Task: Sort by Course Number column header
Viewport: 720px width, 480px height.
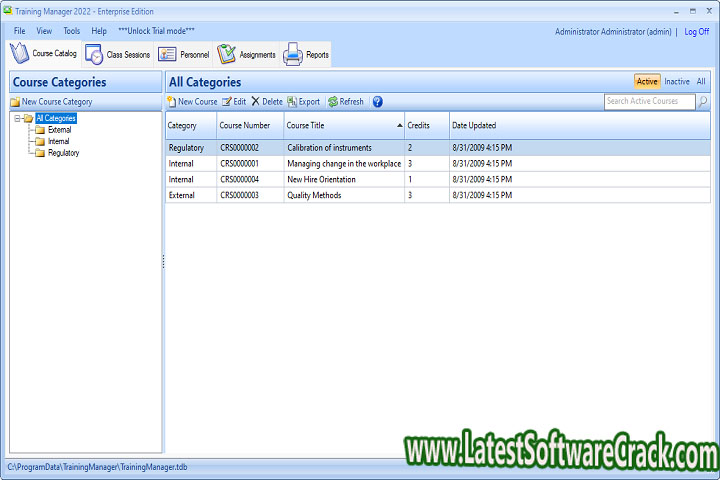Action: (250, 125)
